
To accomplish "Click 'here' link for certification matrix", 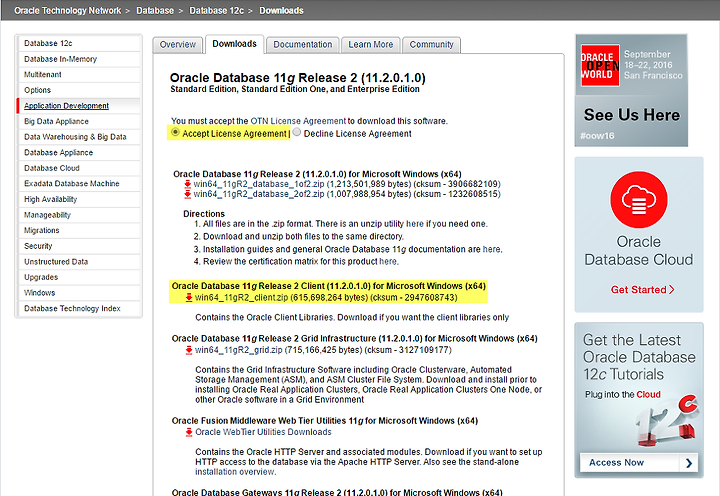I will (388, 262).
